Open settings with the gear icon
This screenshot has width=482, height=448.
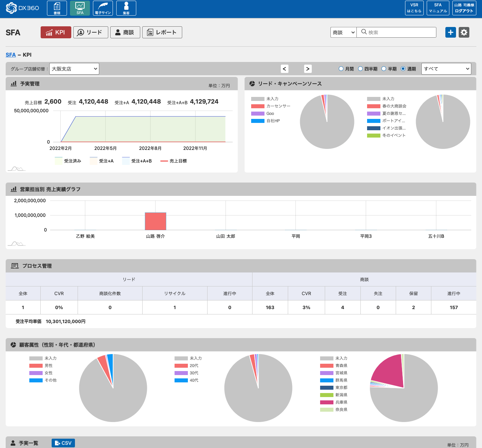pos(464,32)
